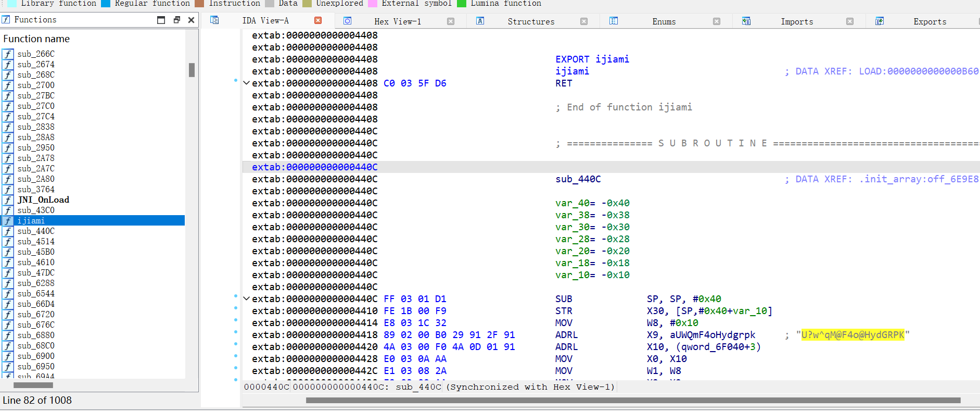
Task: Click function icon beside sub_47DC
Action: (x=8, y=273)
